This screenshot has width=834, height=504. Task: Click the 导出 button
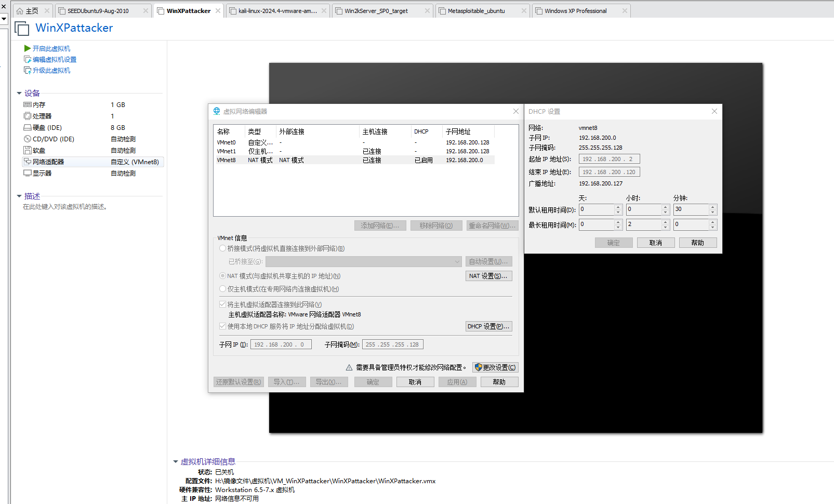tap(329, 382)
